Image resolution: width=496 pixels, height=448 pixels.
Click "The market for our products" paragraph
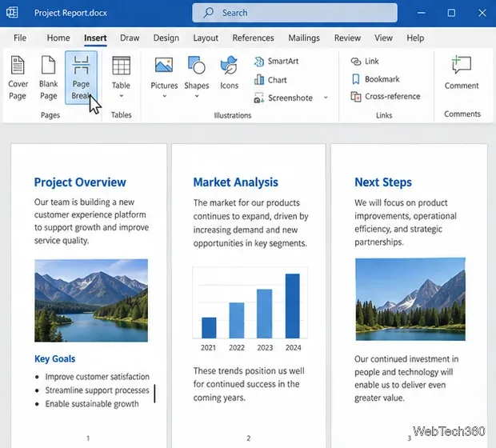[250, 222]
